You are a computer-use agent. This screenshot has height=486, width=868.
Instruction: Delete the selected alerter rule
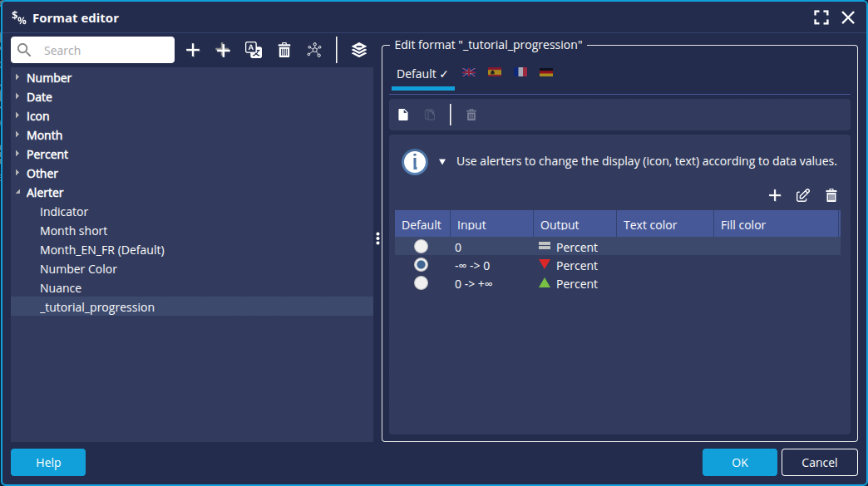coord(831,195)
